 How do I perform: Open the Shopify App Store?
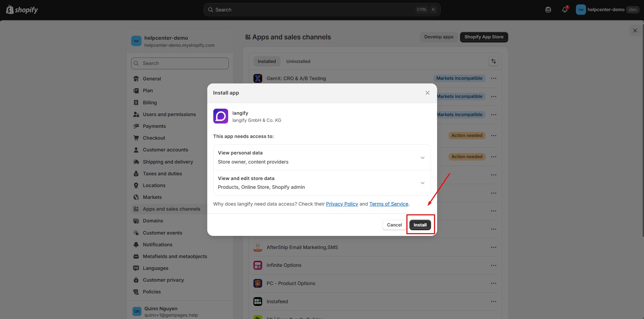[484, 37]
